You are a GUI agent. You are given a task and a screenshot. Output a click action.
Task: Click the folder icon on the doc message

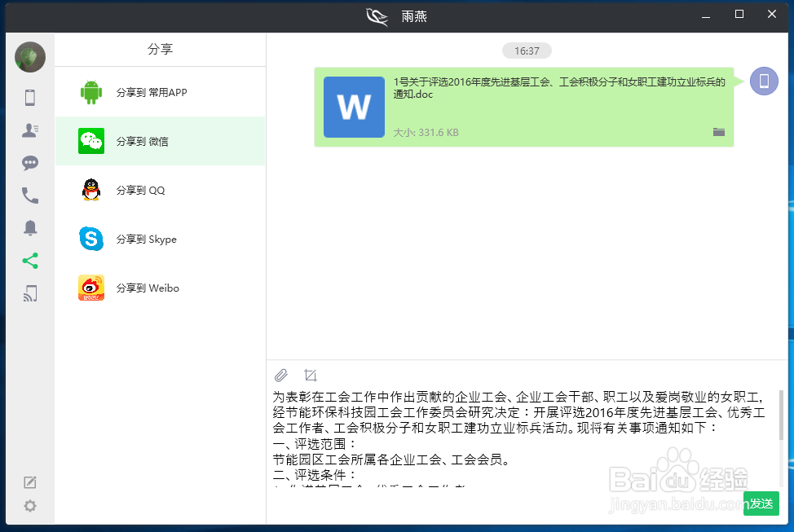[719, 132]
